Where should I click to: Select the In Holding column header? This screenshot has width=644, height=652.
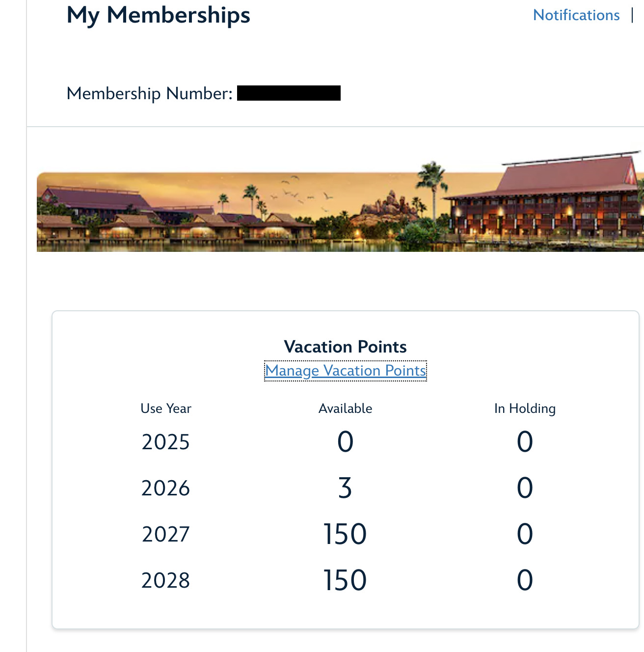[x=525, y=408]
